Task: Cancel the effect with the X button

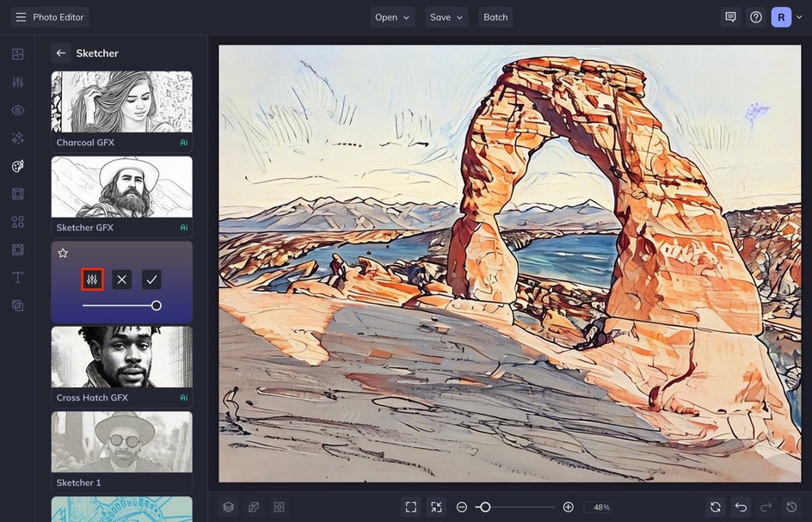Action: point(121,279)
